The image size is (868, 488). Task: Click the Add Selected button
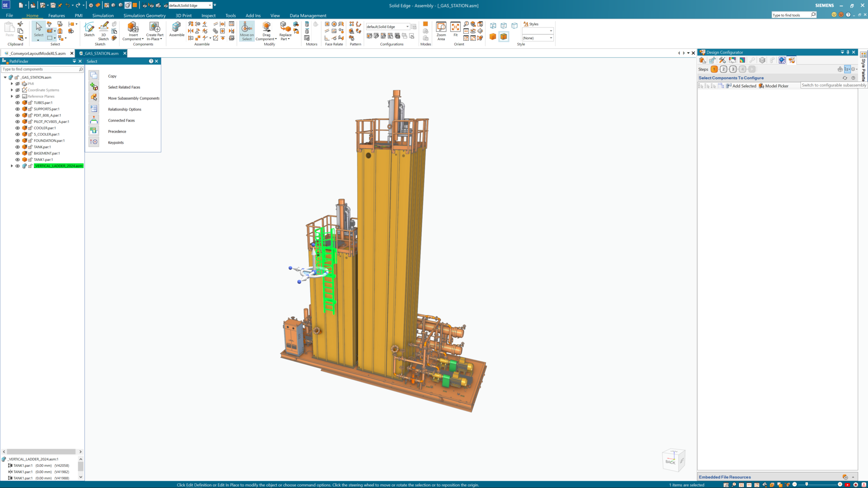pyautogui.click(x=741, y=86)
